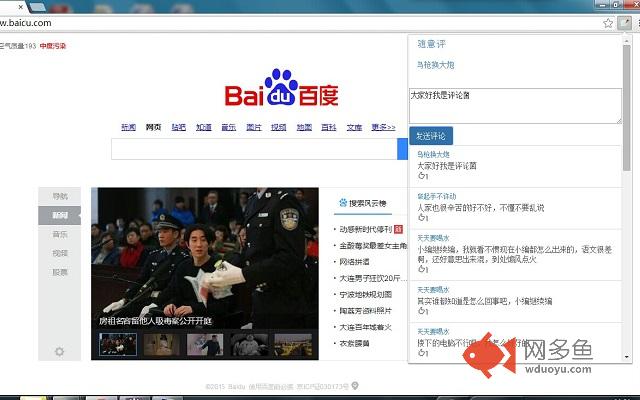Click comment author 举起手不许动
Screen dimensions: 640x400
tap(436, 196)
